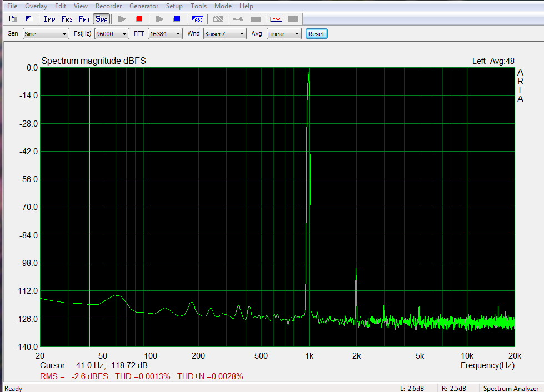Click the '20k' x-axis label

pos(515,356)
